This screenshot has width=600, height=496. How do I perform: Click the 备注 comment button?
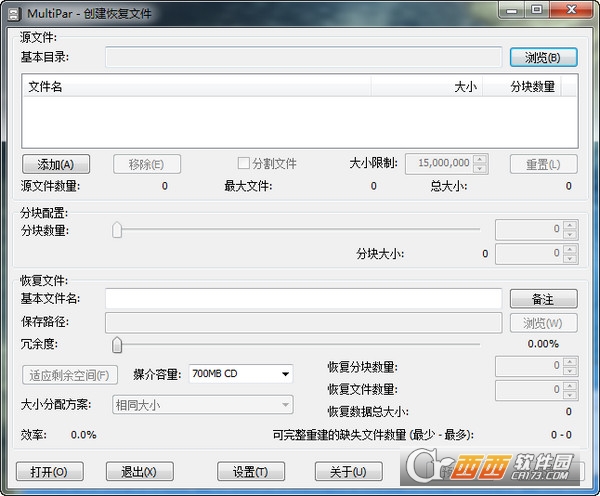click(543, 299)
